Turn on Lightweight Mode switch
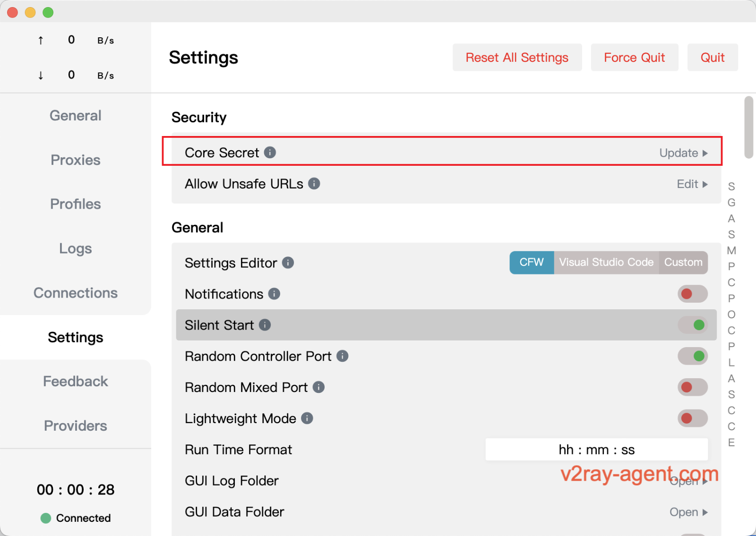Image resolution: width=756 pixels, height=536 pixels. click(x=692, y=418)
